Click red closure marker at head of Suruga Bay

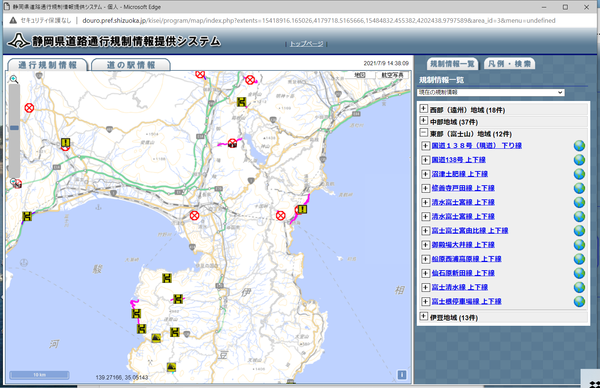coord(194,215)
